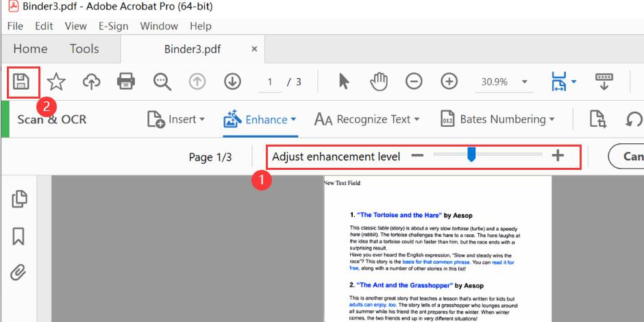Click the Page 1/3 indicator
Screen dimensions: 644x322
pos(210,157)
